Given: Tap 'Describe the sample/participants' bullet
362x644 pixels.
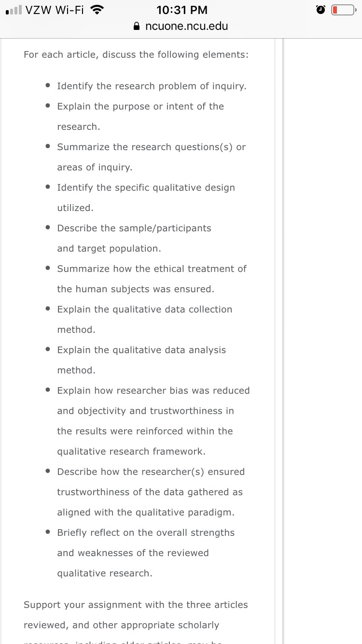Looking at the screenshot, I should pos(134,238).
